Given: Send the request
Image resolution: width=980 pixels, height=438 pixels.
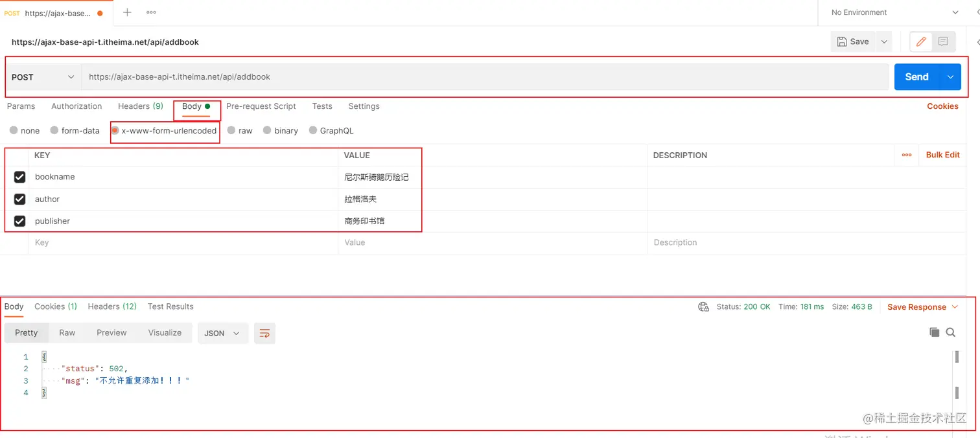Looking at the screenshot, I should tap(916, 76).
